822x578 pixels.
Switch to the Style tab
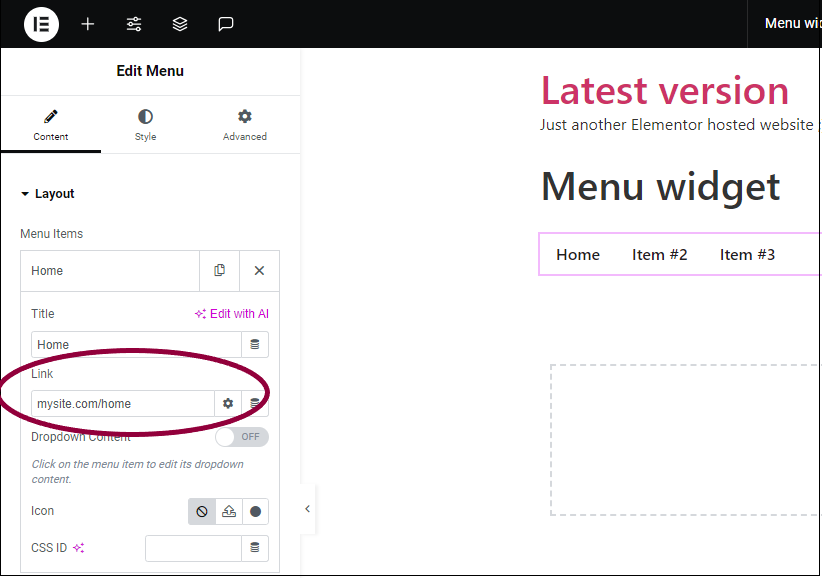coord(145,126)
